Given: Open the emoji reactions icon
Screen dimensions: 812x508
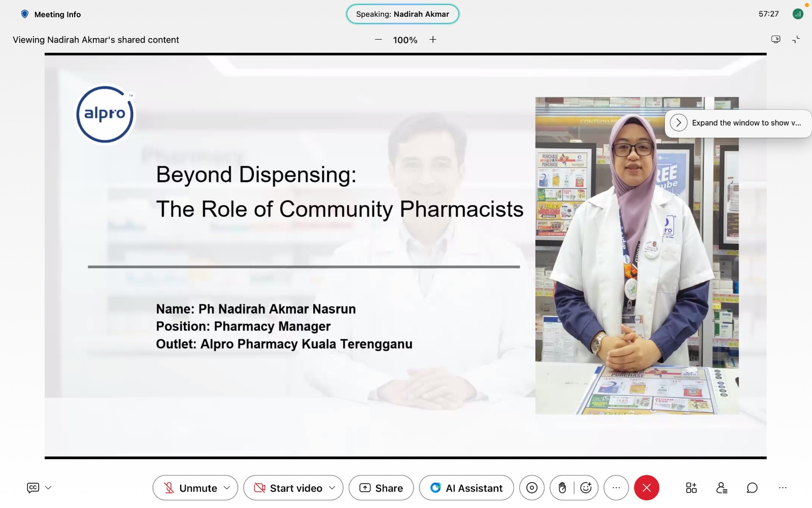Looking at the screenshot, I should click(x=586, y=488).
